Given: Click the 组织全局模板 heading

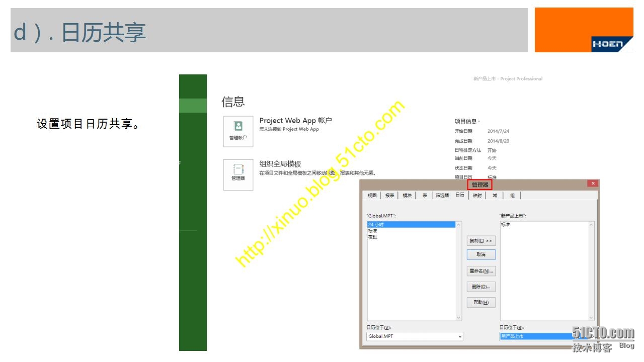Looking at the screenshot, I should pos(280,164).
